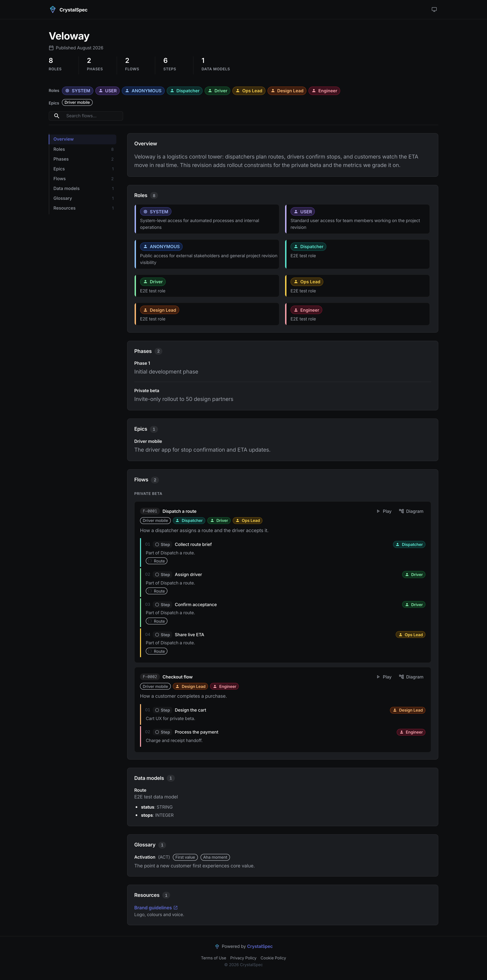This screenshot has width=487, height=980.
Task: Click the Driver badge in the Roles card
Action: 153,282
